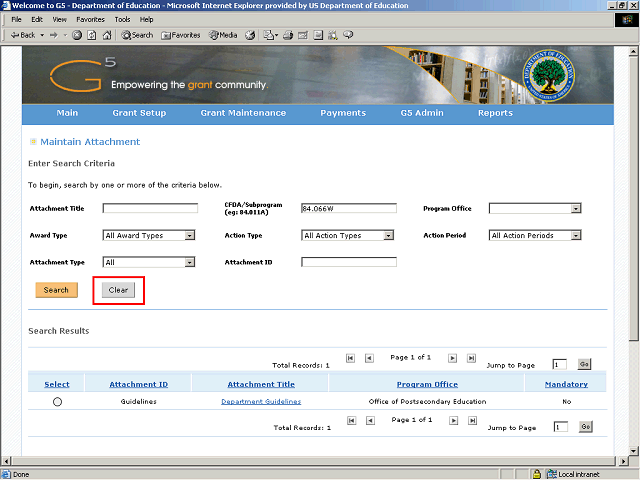
Task: Open the Help menu
Action: click(146, 20)
